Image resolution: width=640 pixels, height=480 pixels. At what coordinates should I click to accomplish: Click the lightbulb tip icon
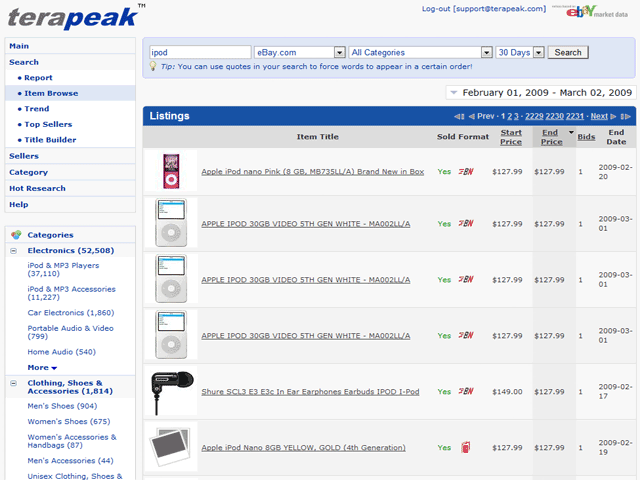coord(153,66)
